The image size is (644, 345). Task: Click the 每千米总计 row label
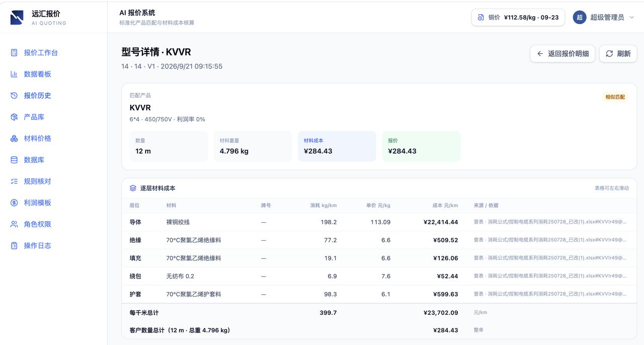pos(144,313)
